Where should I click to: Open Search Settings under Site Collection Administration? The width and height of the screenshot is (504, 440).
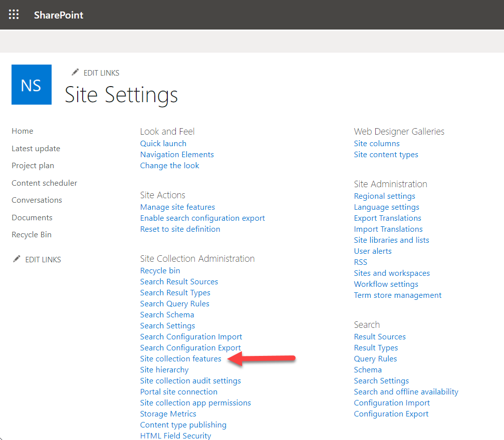(167, 326)
